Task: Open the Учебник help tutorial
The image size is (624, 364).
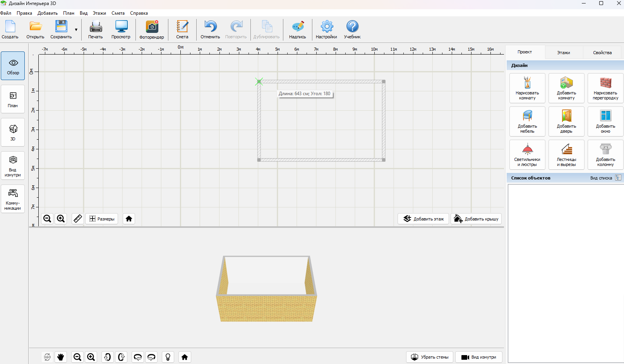Action: coord(352,29)
